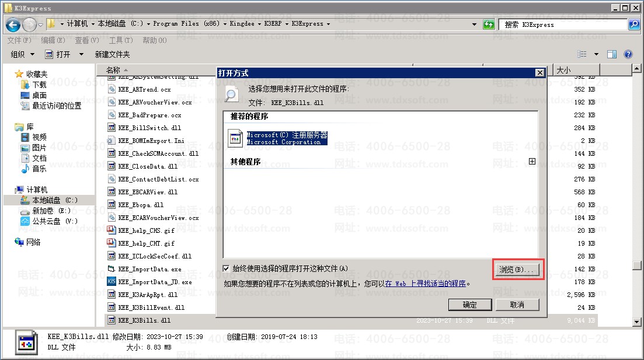Select Microsoft (C) 注册服务器 program icon

(235, 138)
